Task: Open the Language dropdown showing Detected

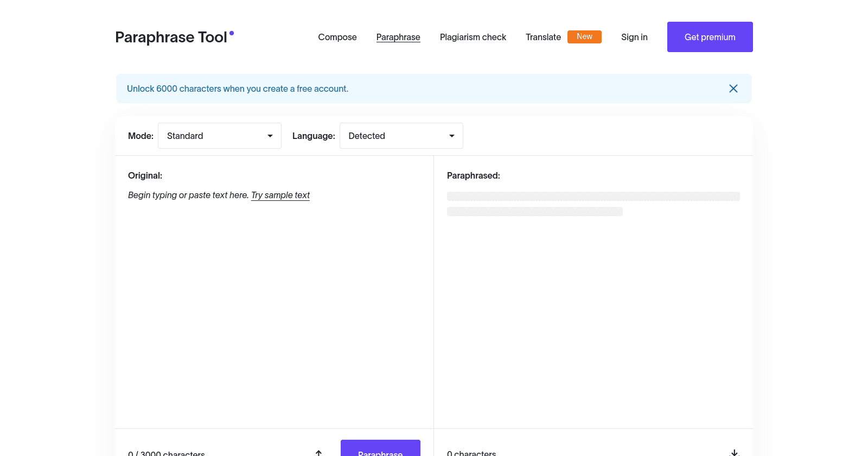Action: point(401,136)
